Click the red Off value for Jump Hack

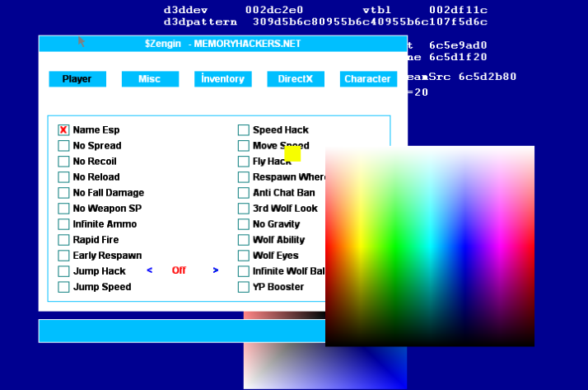(x=179, y=270)
